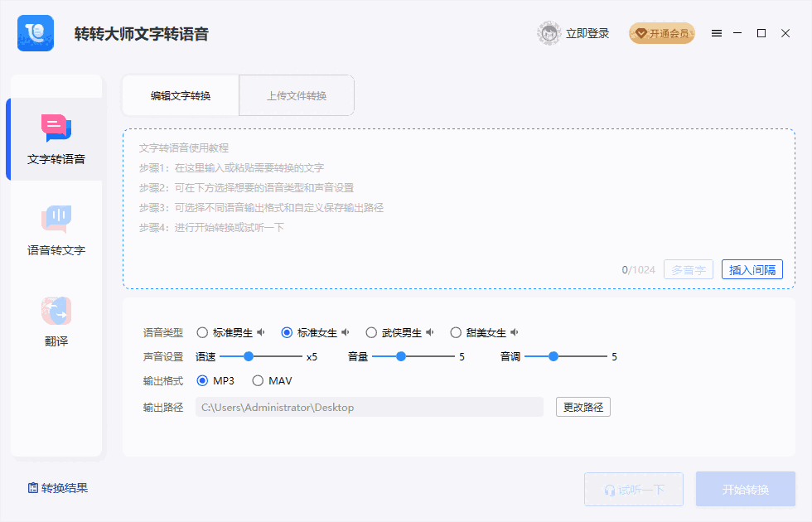Preview the 标准男生 voice speaker icon
The image size is (812, 522).
pos(261,331)
